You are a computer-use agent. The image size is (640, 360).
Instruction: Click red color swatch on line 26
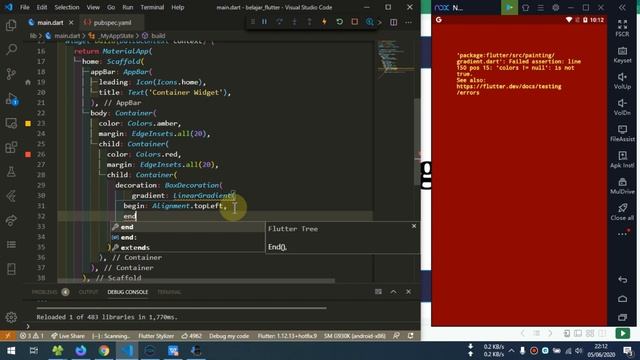[28, 154]
